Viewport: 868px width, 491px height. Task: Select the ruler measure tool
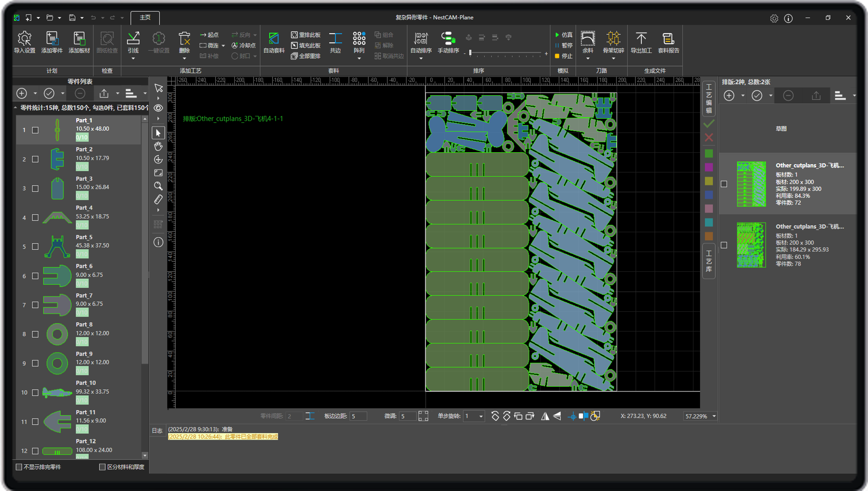[158, 199]
